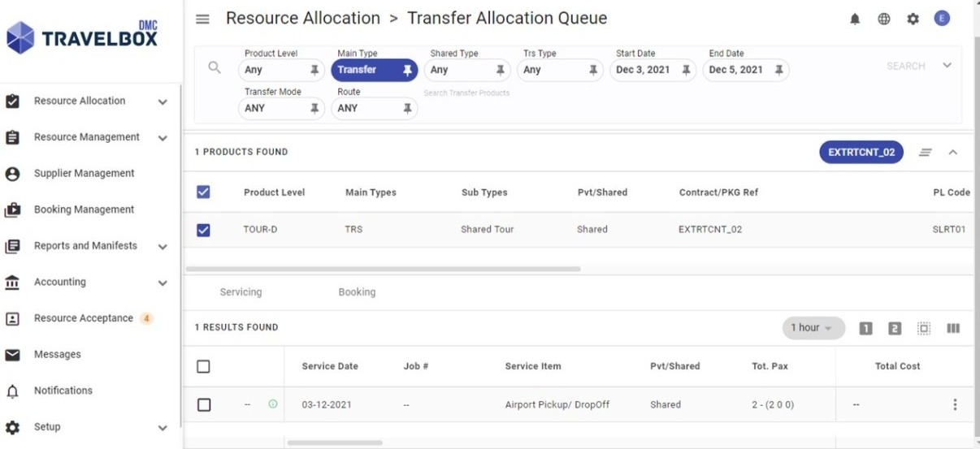This screenshot has width=980, height=449.
Task: Open Supplier Management from sidebar
Action: click(84, 174)
